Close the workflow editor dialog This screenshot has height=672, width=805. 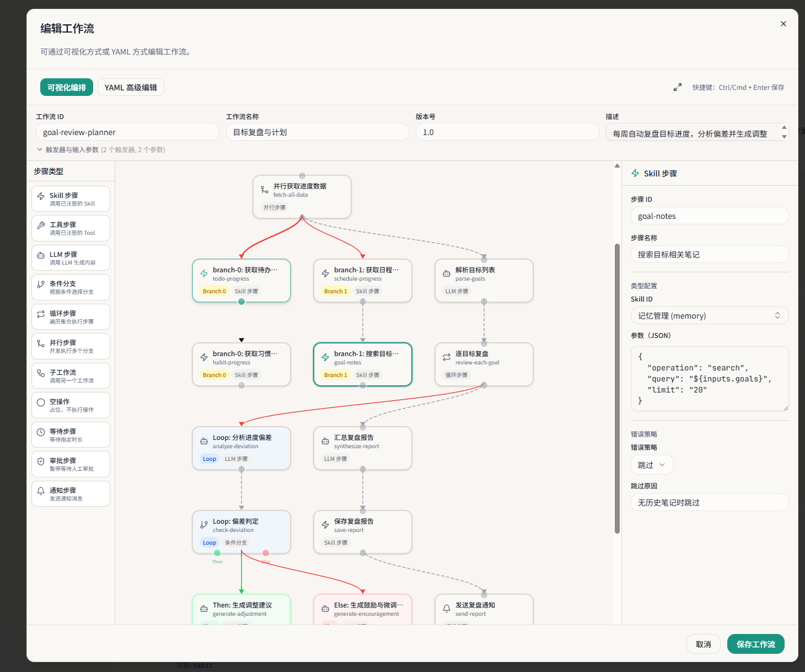click(x=783, y=24)
